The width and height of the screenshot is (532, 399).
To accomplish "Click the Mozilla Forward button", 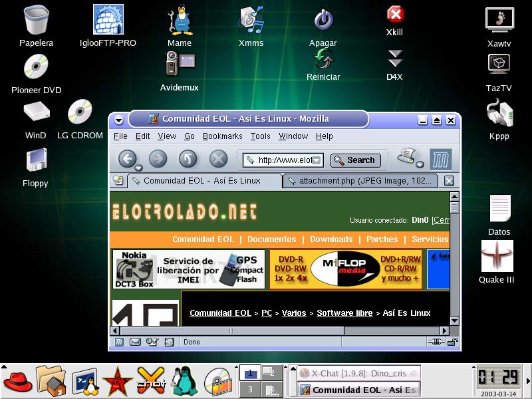I will tap(158, 158).
